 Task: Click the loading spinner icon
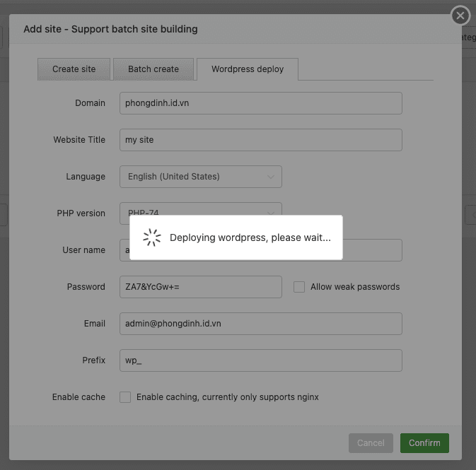152,237
